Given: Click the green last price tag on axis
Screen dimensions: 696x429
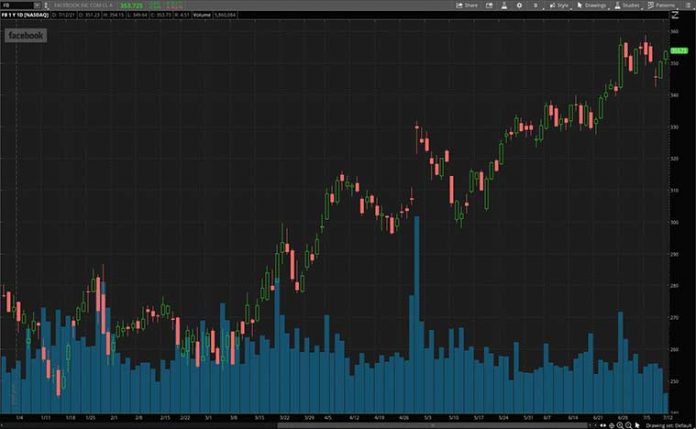Looking at the screenshot, I should 680,49.
